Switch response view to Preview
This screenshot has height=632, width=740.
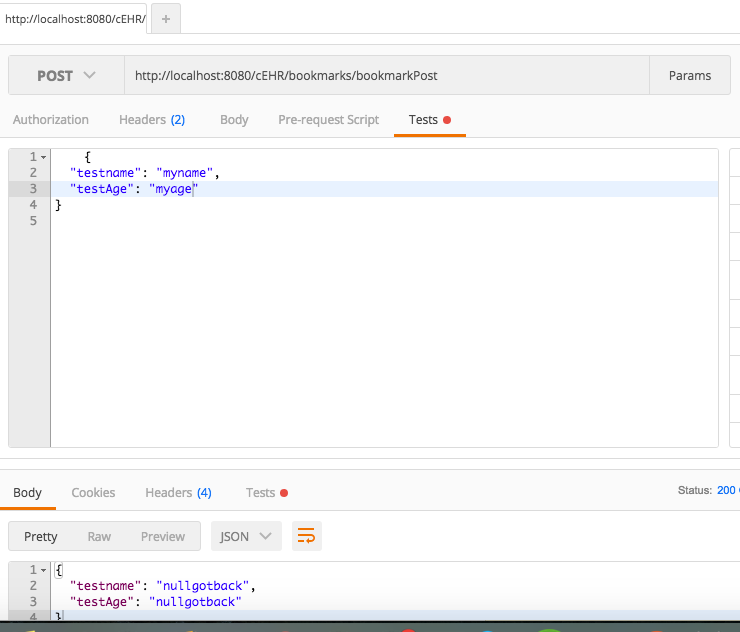point(162,536)
